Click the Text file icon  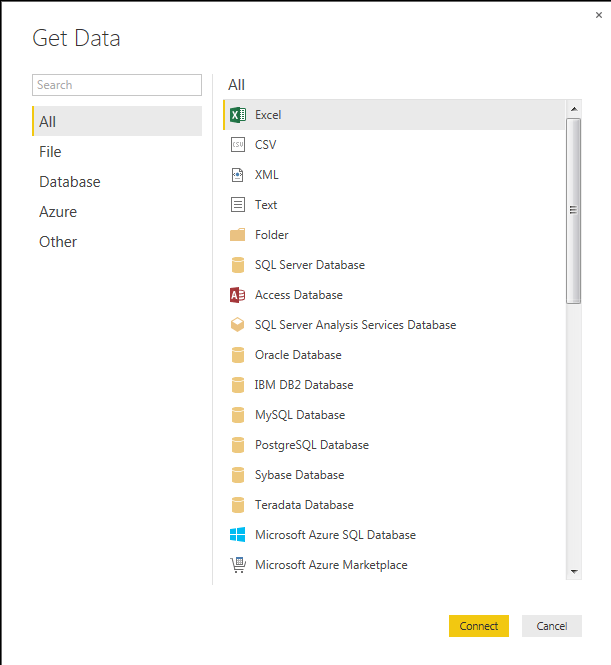[237, 205]
